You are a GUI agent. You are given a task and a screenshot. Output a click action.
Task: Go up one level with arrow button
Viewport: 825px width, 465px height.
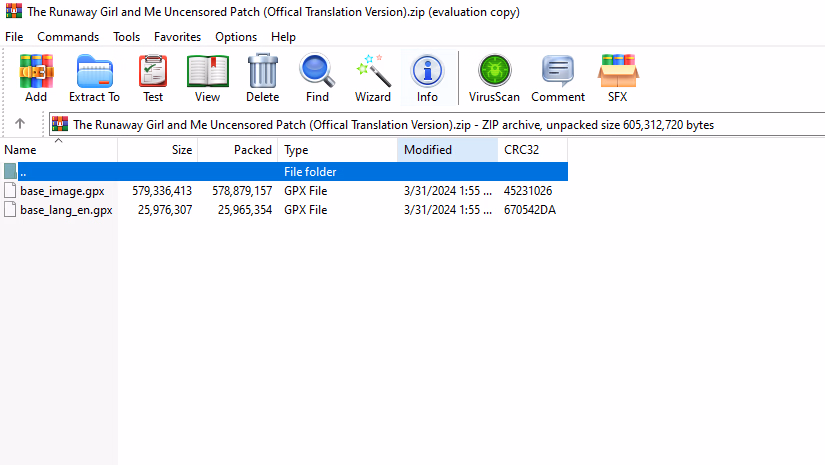[20, 124]
